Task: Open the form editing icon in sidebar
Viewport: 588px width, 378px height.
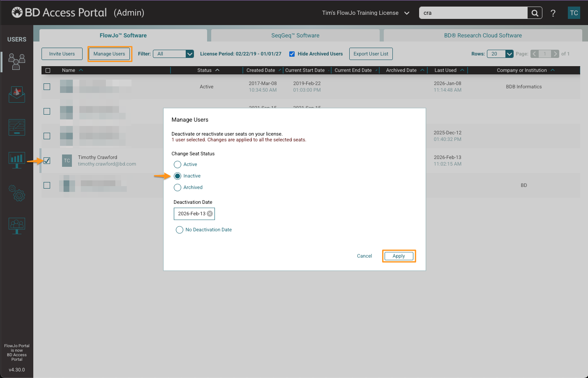Action: 17,127
